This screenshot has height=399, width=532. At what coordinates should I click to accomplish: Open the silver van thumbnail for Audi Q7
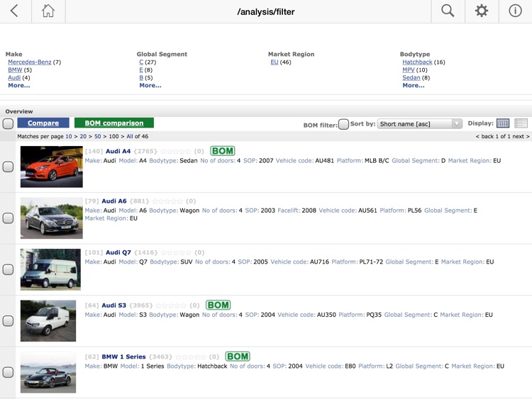[50, 269]
